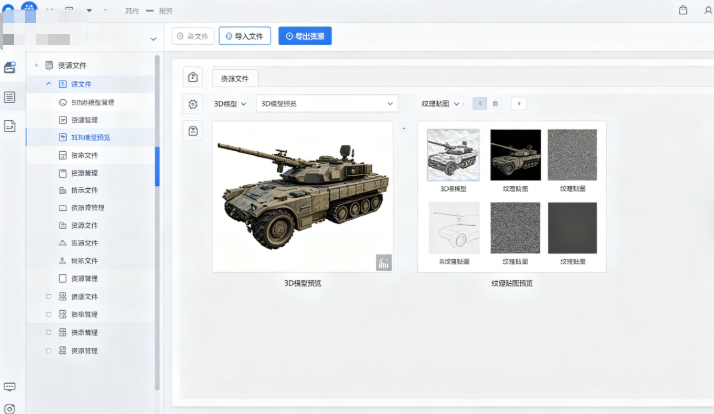Select the black-background tank texture thumbnail
714x414 pixels.
tap(515, 155)
